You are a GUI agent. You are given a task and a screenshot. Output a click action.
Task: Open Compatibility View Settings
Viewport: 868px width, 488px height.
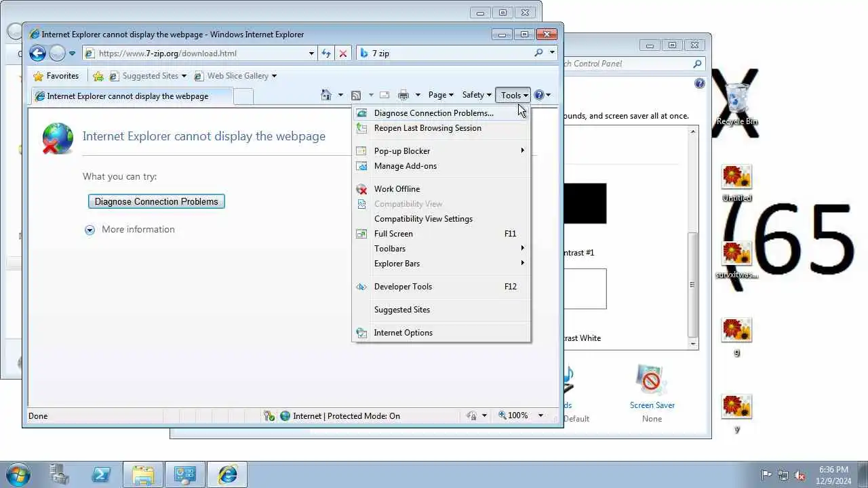441,219
